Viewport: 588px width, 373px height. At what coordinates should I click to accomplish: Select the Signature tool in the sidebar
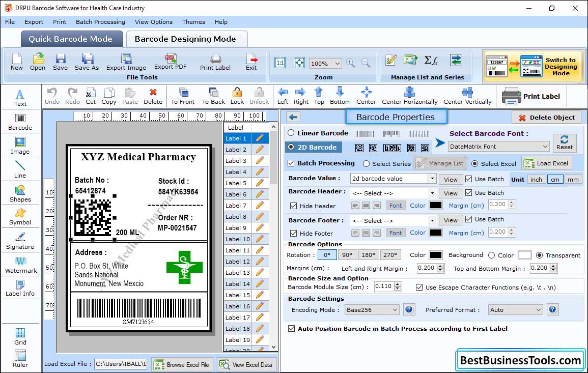[20, 241]
